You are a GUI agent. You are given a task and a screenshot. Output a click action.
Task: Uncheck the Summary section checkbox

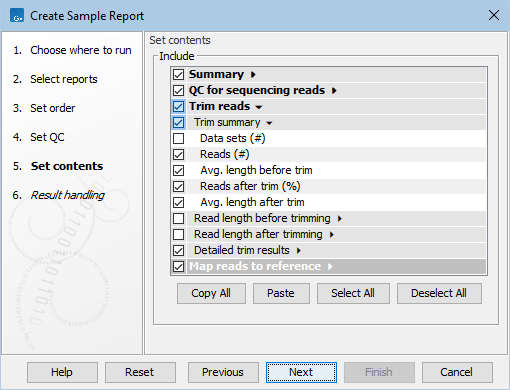click(x=178, y=74)
